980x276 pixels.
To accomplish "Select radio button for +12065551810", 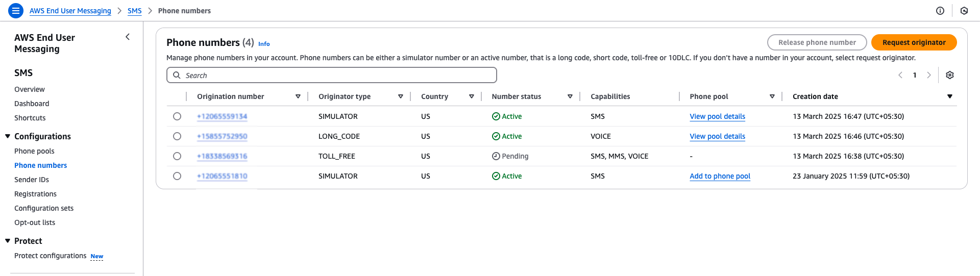I will (x=177, y=176).
